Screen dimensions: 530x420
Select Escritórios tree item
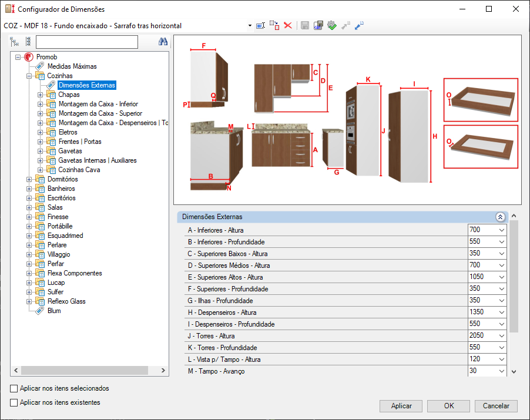pyautogui.click(x=62, y=198)
